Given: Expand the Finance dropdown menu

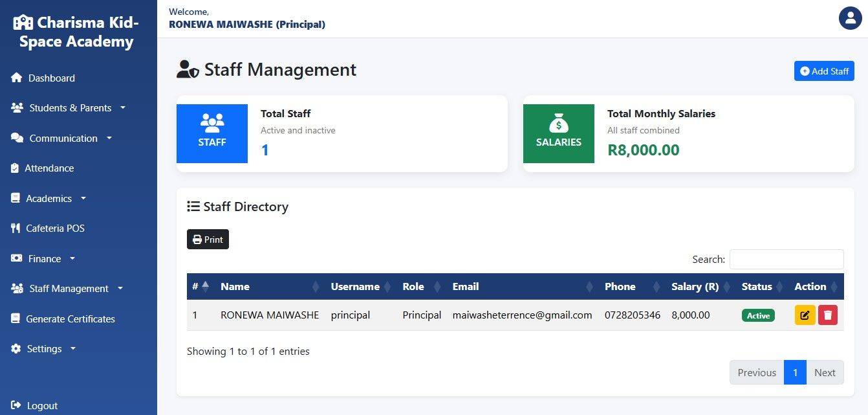Looking at the screenshot, I should [x=43, y=258].
